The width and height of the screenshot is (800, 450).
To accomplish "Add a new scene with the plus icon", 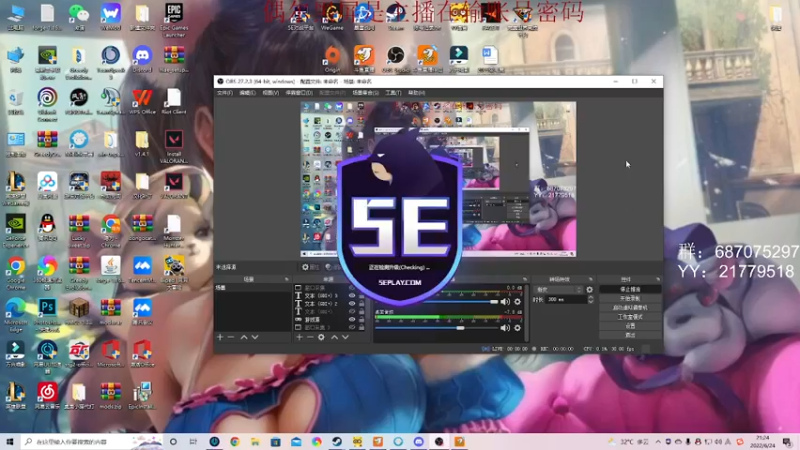I will click(220, 337).
